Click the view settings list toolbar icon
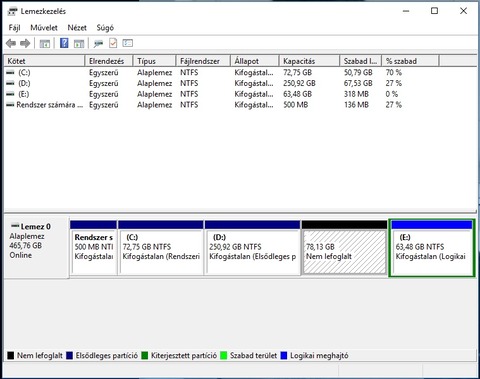Viewport: 480px width, 379px height. (x=128, y=43)
